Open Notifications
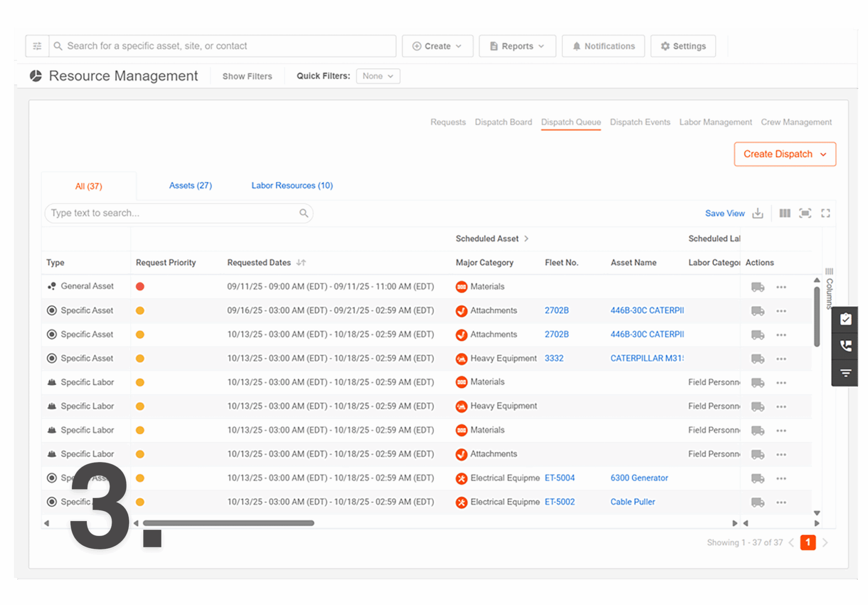 point(603,46)
